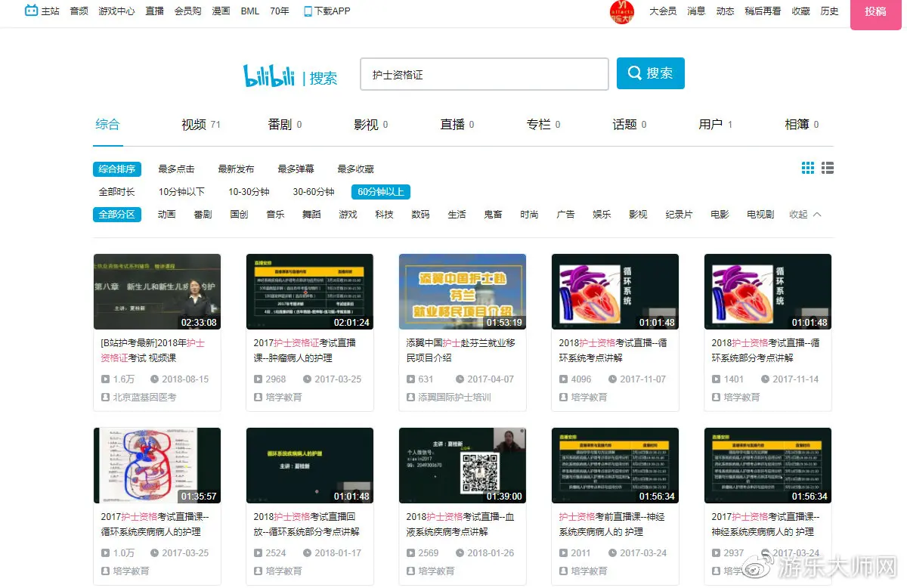Click the clock icon beside 2018-08-15

154,379
